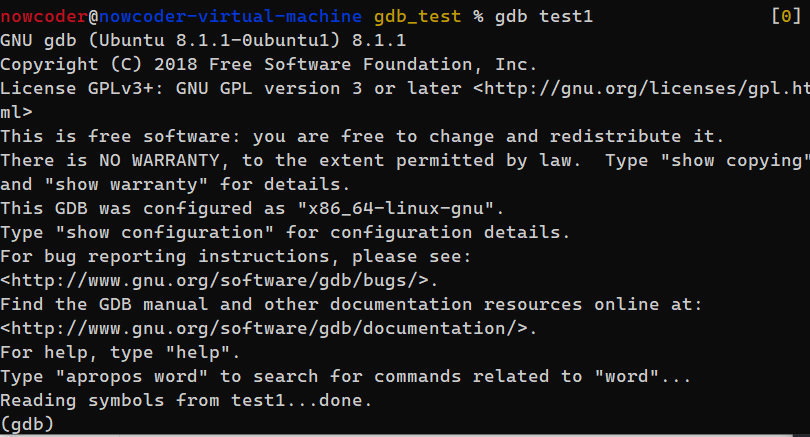Click the quoted text "show warranty"

[x=126, y=184]
